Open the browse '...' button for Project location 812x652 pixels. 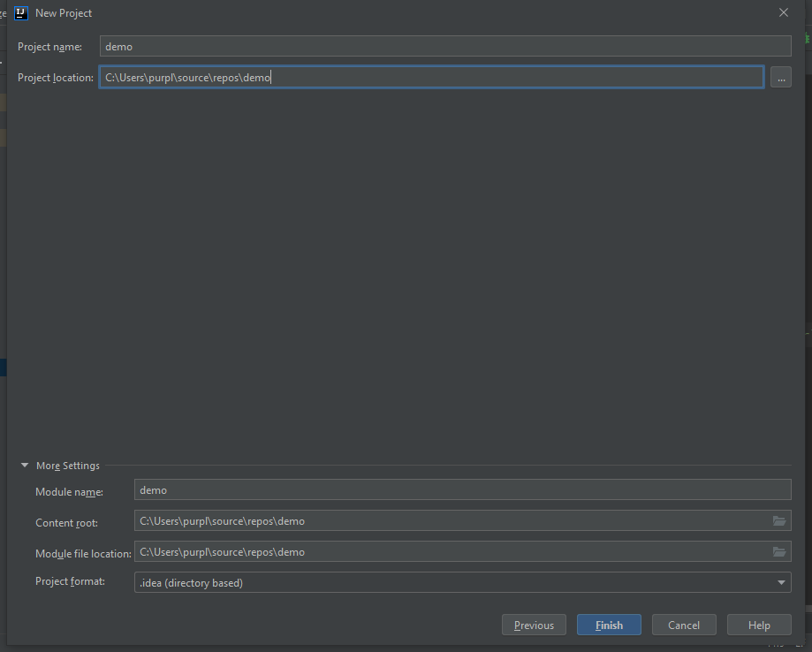780,78
